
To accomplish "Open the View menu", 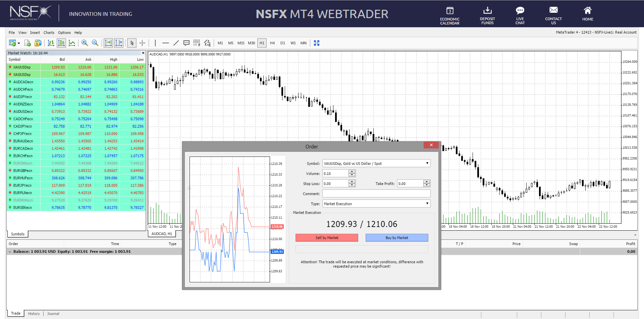I will (22, 33).
